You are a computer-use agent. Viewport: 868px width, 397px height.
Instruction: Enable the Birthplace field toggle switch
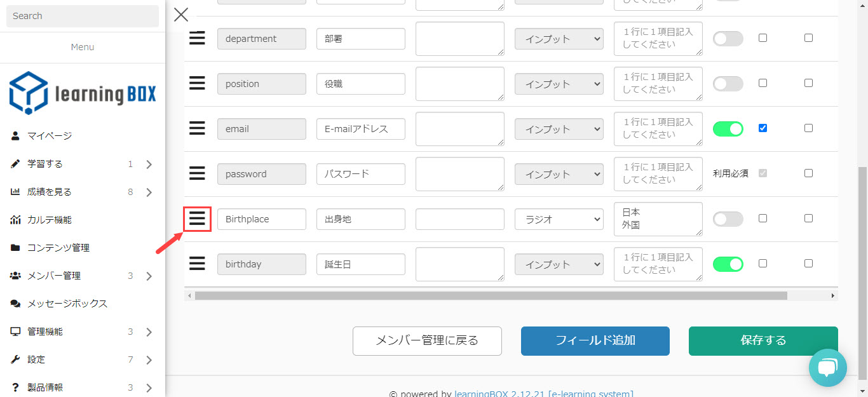728,219
